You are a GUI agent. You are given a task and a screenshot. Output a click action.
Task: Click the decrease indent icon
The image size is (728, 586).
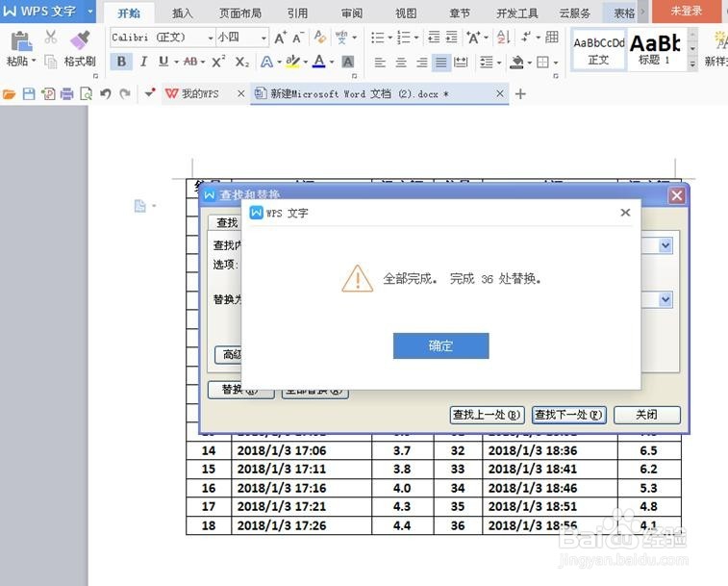(434, 37)
